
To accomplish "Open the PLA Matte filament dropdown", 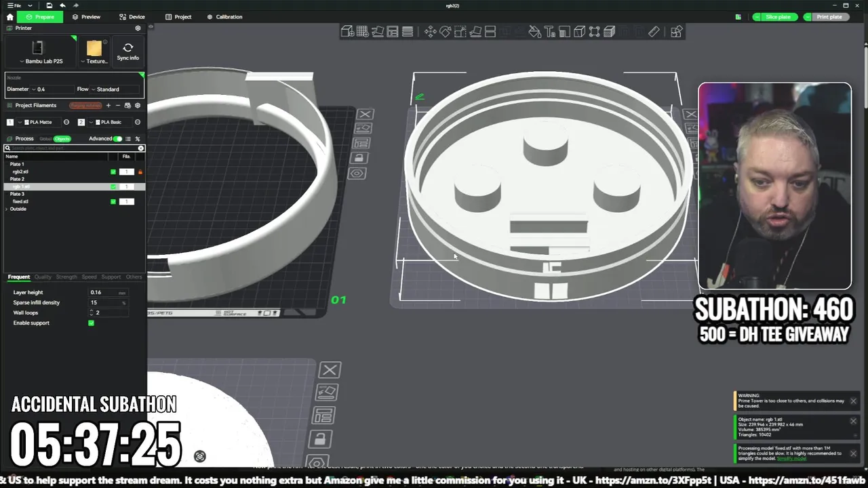I will click(39, 122).
